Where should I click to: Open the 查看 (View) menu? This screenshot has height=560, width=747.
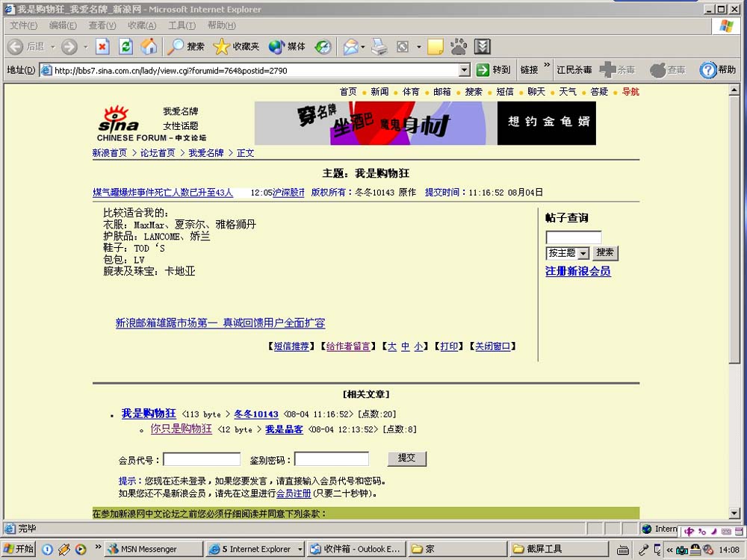102,25
